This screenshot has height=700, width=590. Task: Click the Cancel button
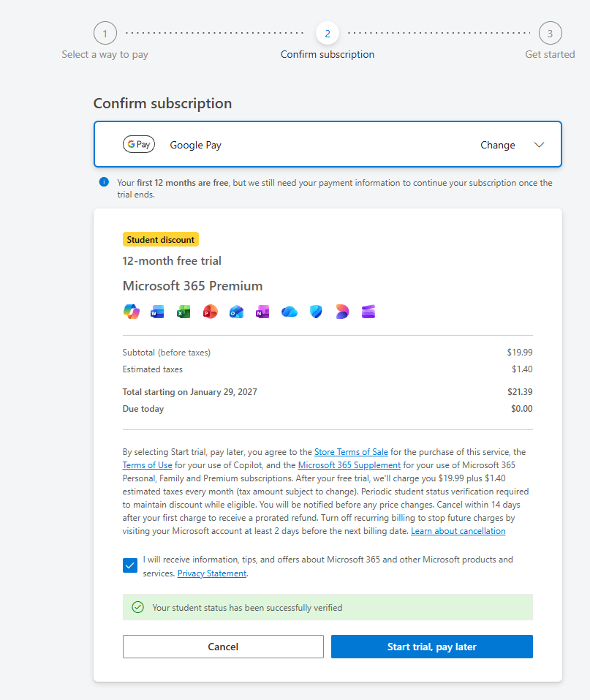(x=223, y=647)
